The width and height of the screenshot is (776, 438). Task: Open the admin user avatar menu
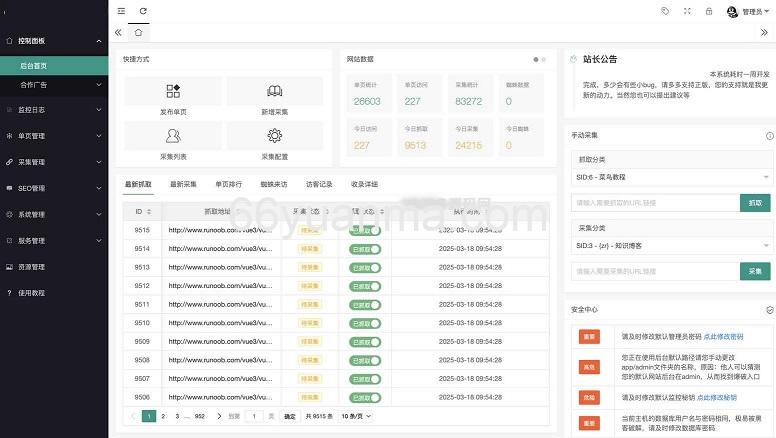[x=748, y=11]
